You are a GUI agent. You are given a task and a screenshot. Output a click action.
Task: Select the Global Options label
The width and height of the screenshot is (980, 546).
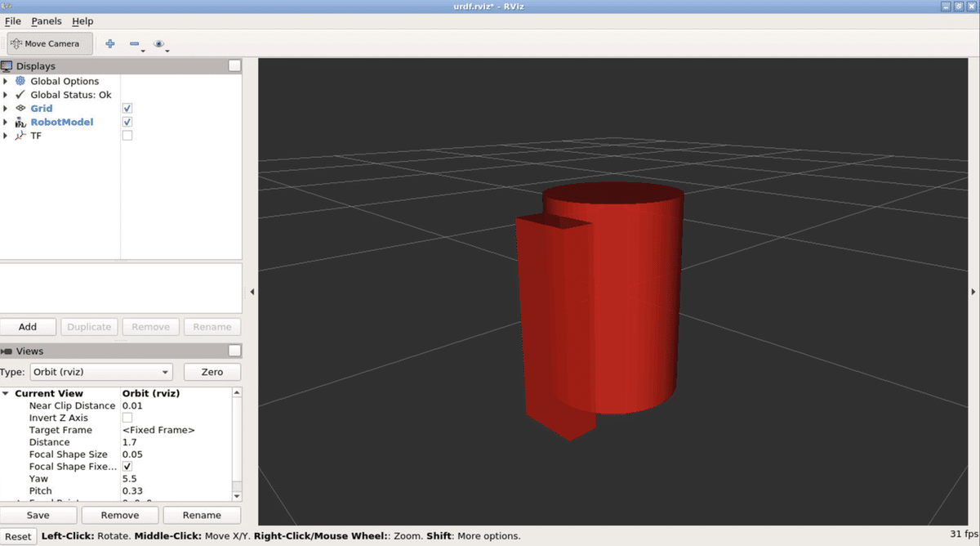point(65,81)
